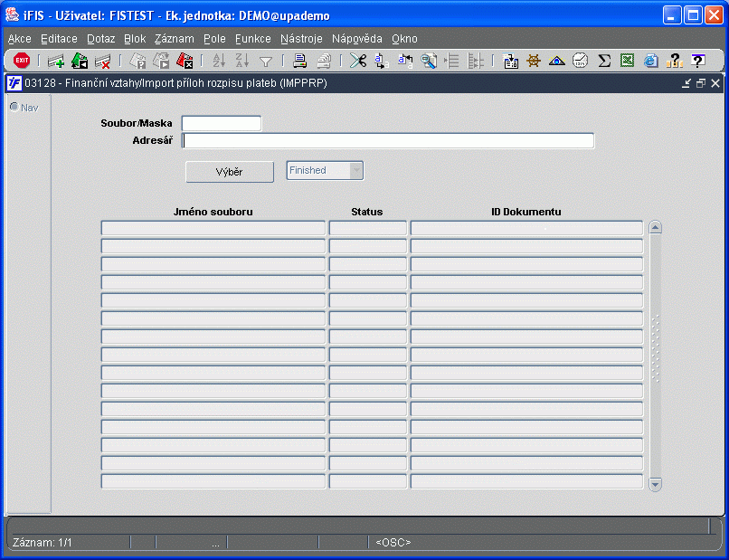Screen dimensions: 729x560
Task: Click the round gauge calculator icon
Action: point(581,61)
